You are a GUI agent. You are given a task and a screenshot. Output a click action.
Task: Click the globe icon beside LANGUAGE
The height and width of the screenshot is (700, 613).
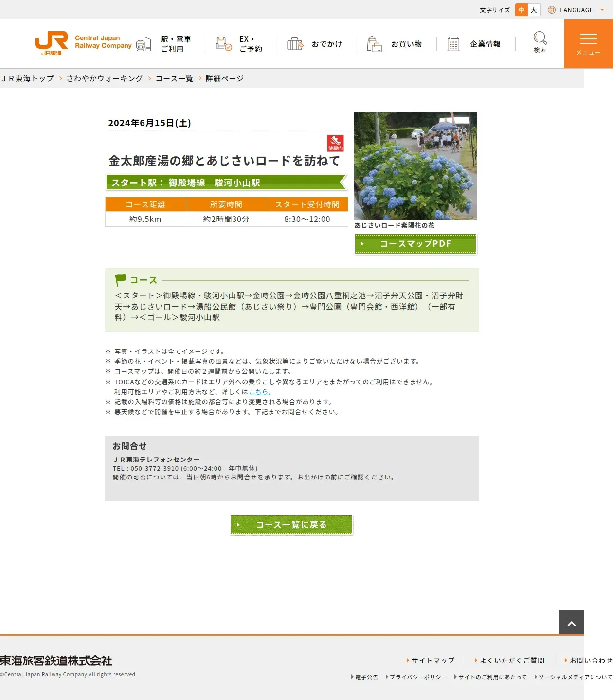click(x=552, y=10)
